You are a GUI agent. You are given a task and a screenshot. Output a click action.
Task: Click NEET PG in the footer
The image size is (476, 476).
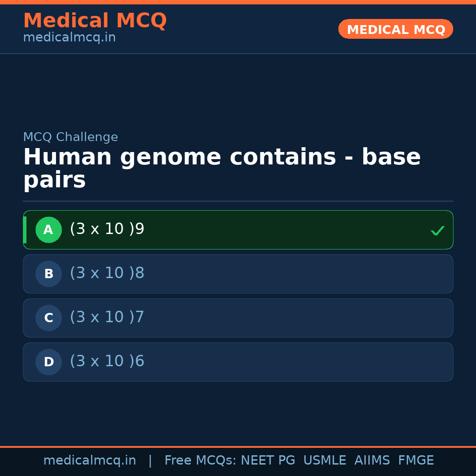tap(268, 461)
